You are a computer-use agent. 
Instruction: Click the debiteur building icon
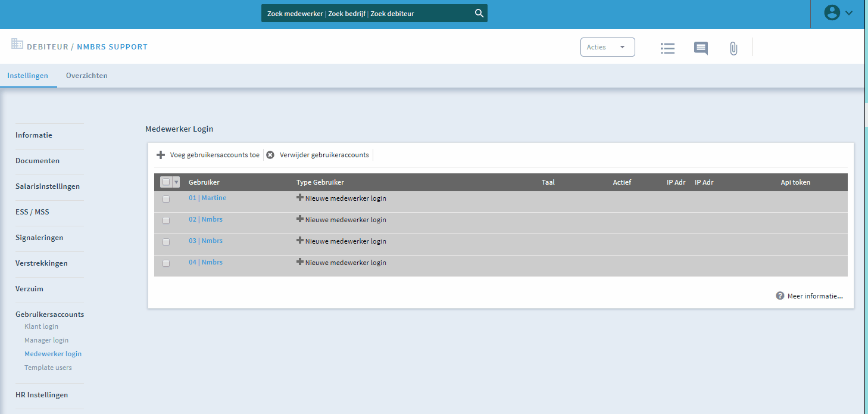click(x=17, y=44)
